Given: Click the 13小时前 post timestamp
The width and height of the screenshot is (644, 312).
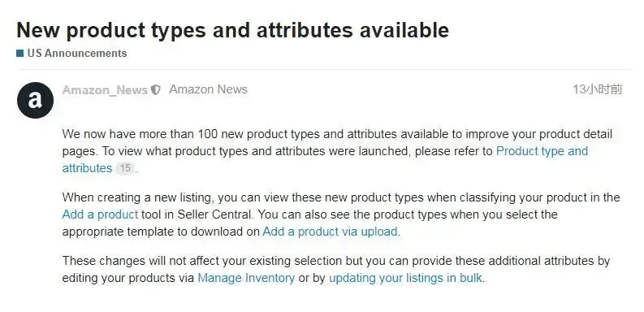Looking at the screenshot, I should point(598,89).
